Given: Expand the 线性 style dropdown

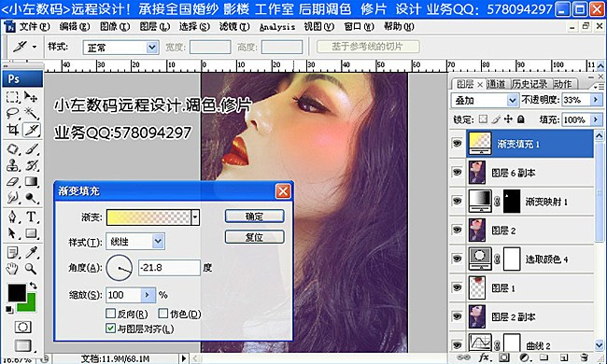Looking at the screenshot, I should tap(158, 242).
